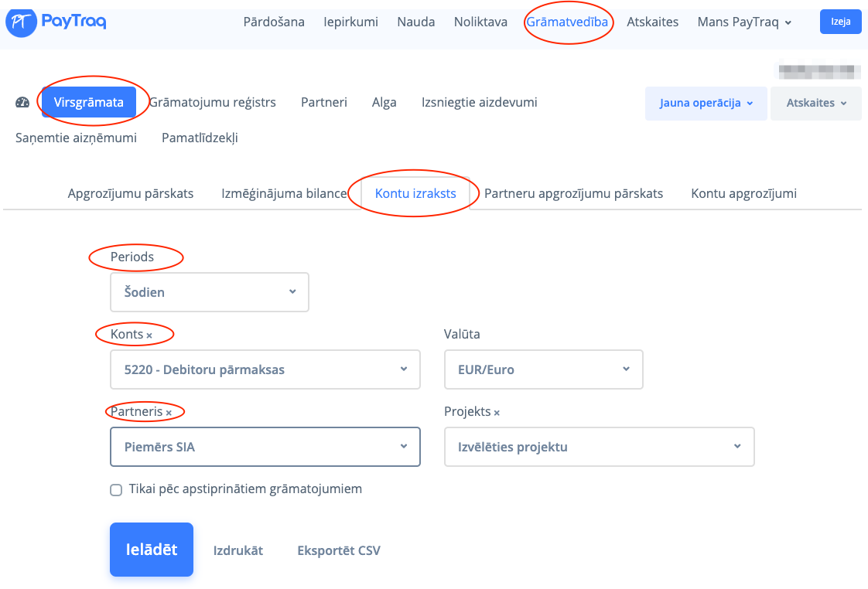
Task: Open the Kontu apgrozījumi tab
Action: pyautogui.click(x=743, y=193)
